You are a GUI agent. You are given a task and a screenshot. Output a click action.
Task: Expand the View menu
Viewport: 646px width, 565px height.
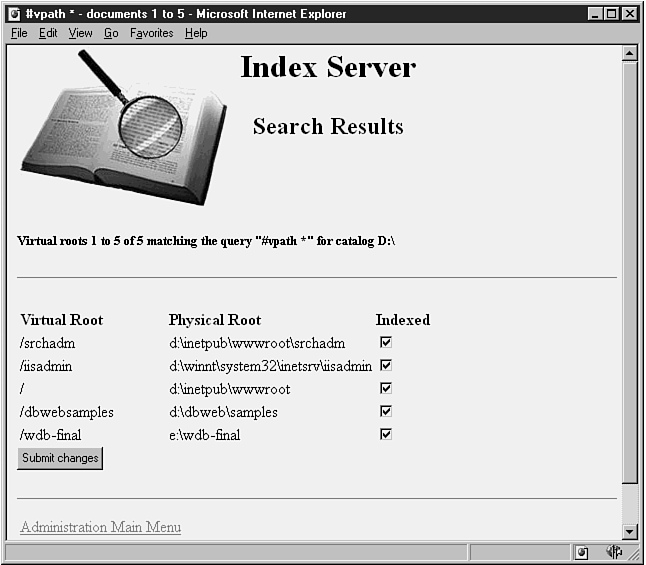click(x=80, y=33)
